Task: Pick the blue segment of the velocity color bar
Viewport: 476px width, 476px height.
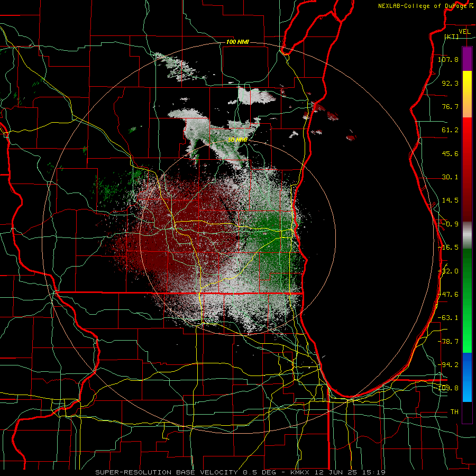Action: pyautogui.click(x=467, y=377)
